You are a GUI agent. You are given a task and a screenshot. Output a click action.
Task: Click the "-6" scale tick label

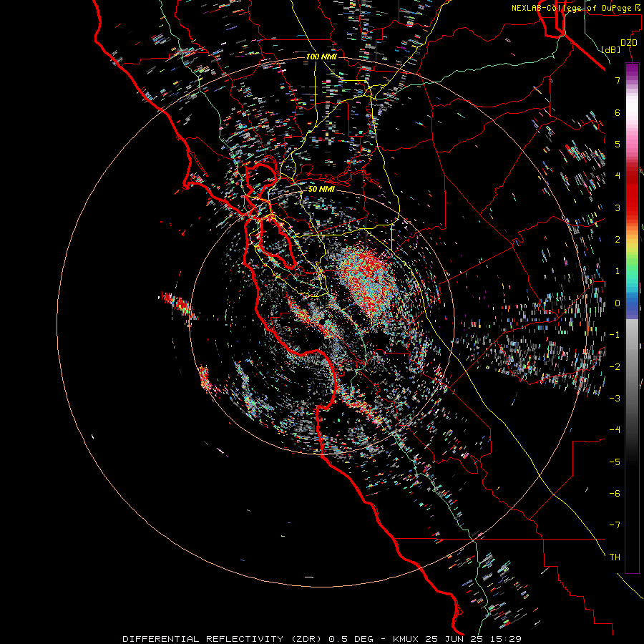pos(615,493)
